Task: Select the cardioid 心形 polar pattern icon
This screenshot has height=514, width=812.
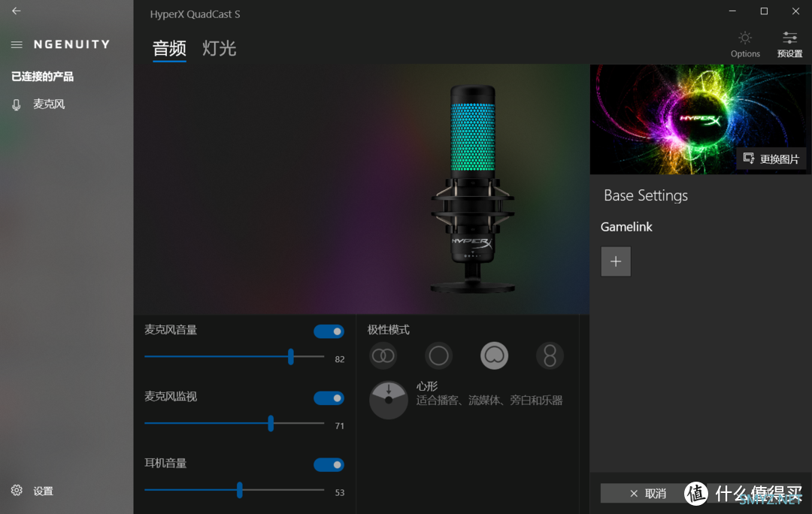Action: pos(495,355)
